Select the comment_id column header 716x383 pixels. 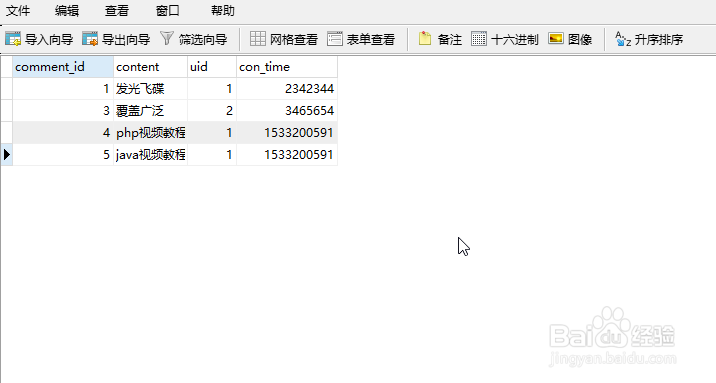click(63, 67)
